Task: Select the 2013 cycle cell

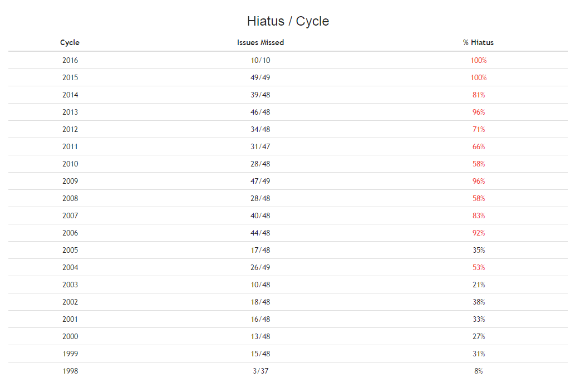Action: (x=70, y=112)
